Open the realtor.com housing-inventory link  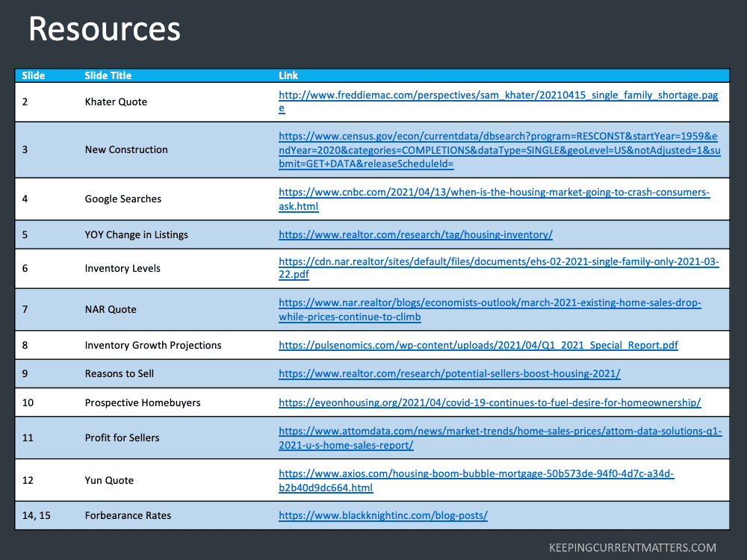[x=415, y=234]
